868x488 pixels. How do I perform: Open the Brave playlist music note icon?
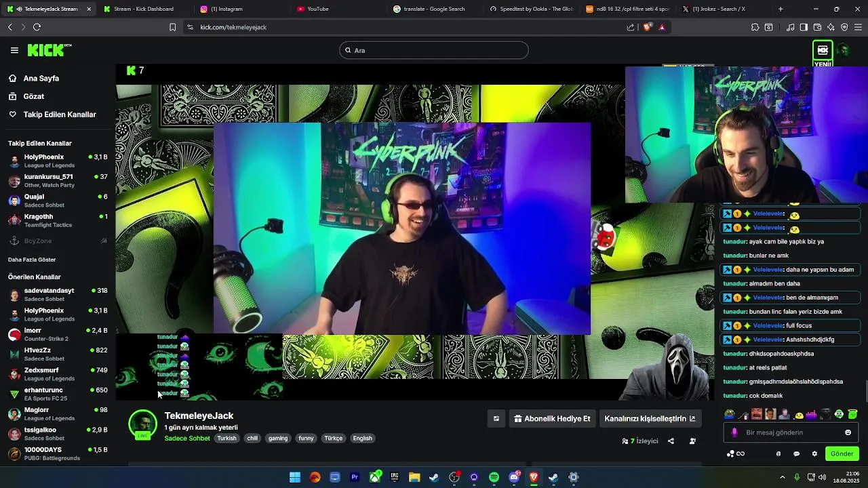click(790, 27)
